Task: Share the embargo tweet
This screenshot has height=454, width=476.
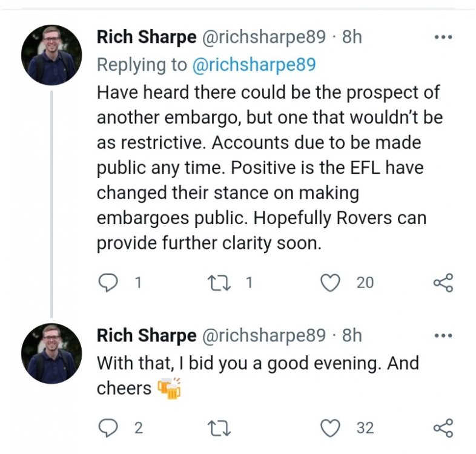Action: click(443, 282)
